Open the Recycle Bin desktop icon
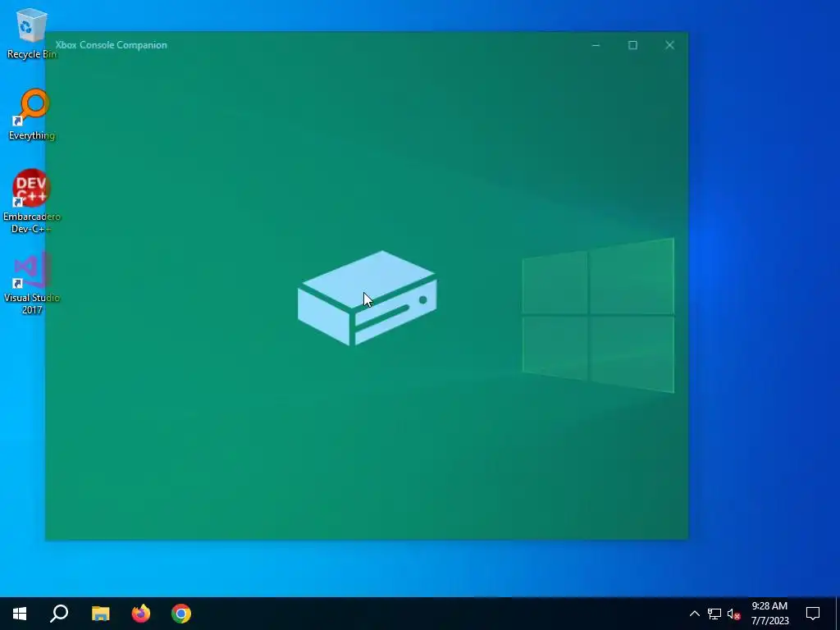Image resolution: width=840 pixels, height=630 pixels. point(31,33)
